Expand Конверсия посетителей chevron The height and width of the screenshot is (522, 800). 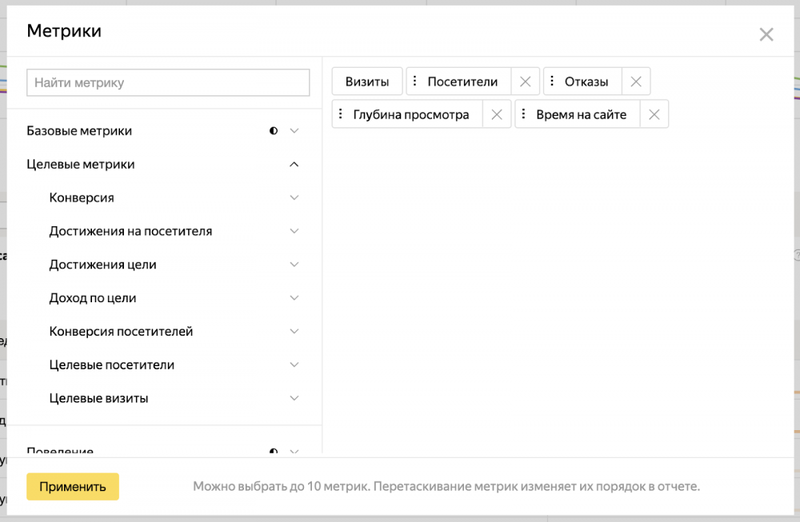294,331
